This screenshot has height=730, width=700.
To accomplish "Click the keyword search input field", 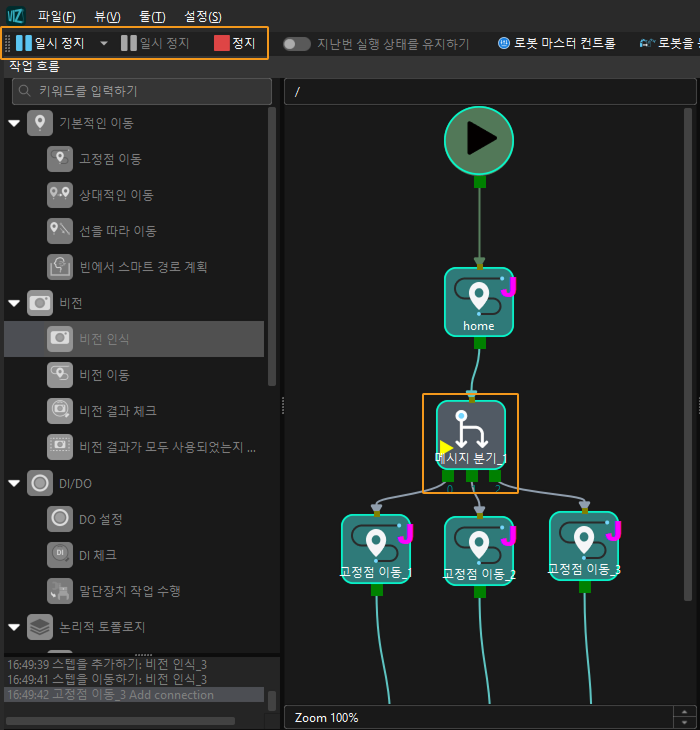I will tap(142, 91).
